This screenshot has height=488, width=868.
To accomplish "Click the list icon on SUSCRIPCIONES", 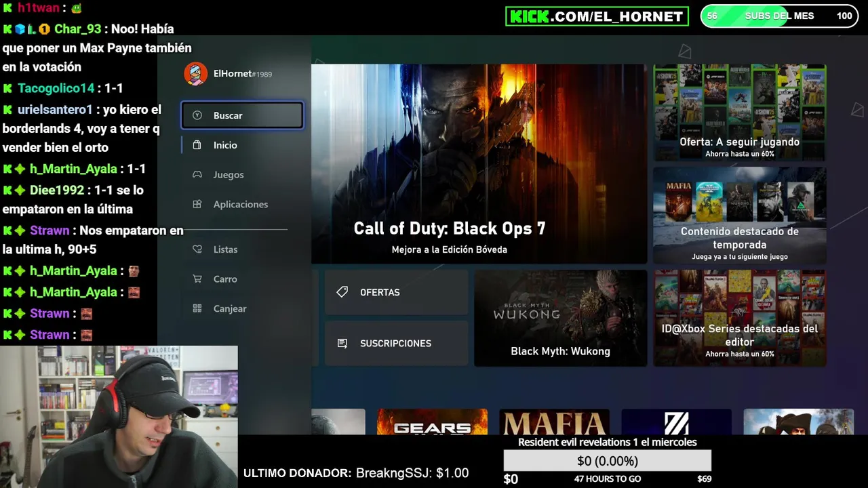I will coord(342,344).
